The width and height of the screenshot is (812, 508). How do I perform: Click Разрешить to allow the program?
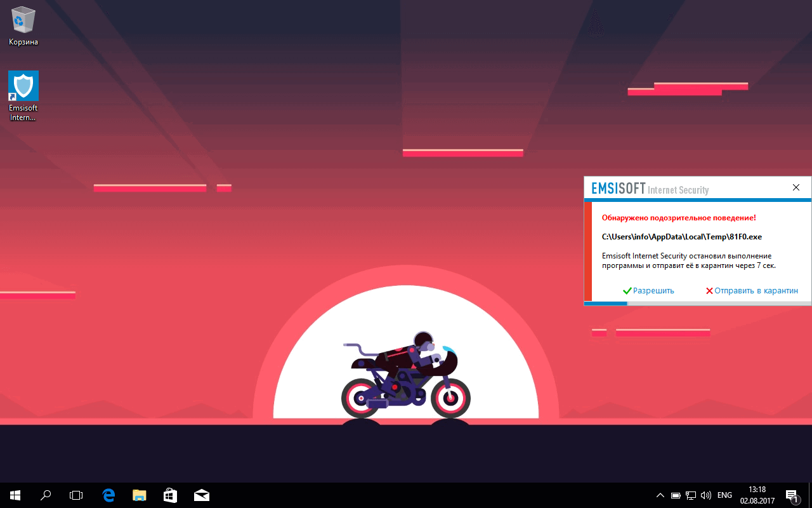[648, 291]
